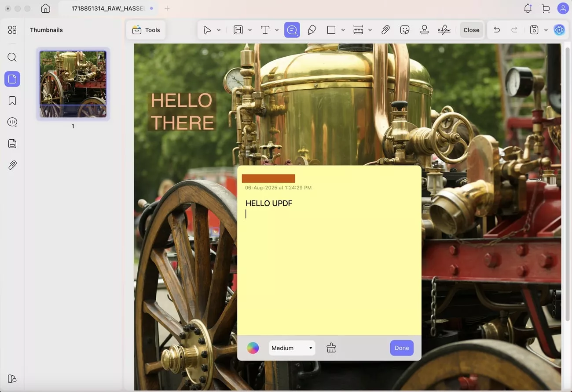Select the Pencil annotation tool
This screenshot has height=392, width=572.
click(x=312, y=30)
